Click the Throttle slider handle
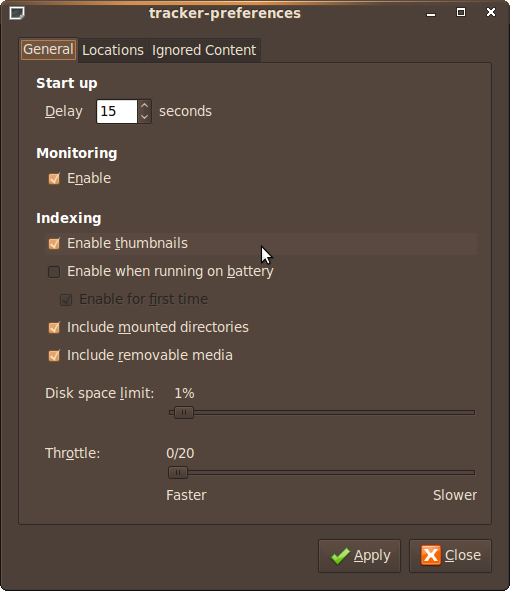 click(178, 472)
